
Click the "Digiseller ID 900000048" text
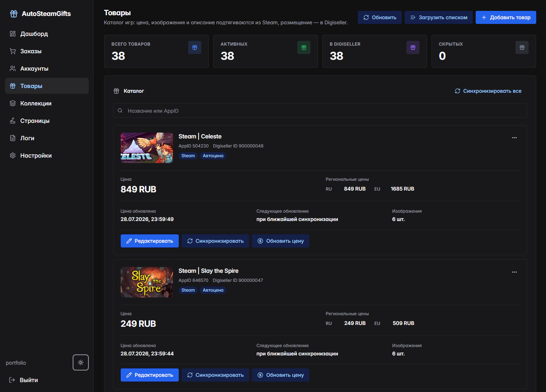coord(238,146)
